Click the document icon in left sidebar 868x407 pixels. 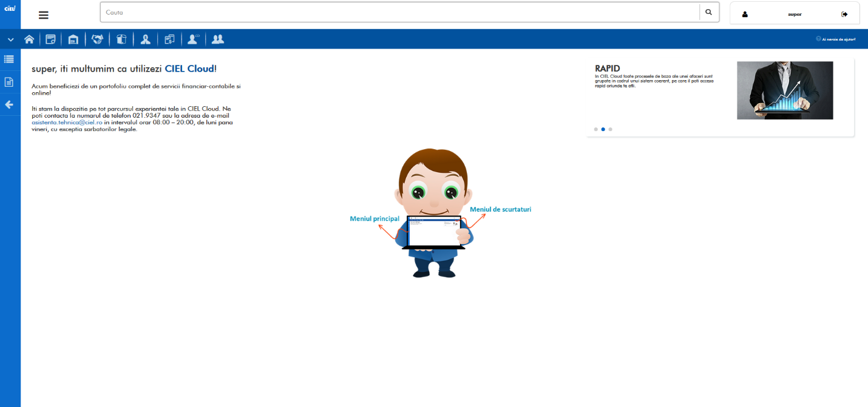coord(9,82)
